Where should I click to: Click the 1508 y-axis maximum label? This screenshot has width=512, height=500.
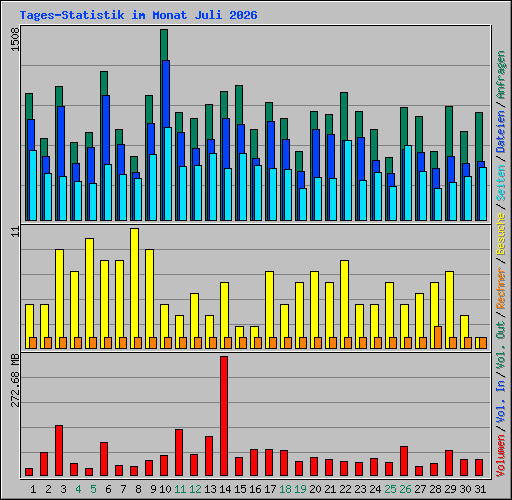[16, 39]
